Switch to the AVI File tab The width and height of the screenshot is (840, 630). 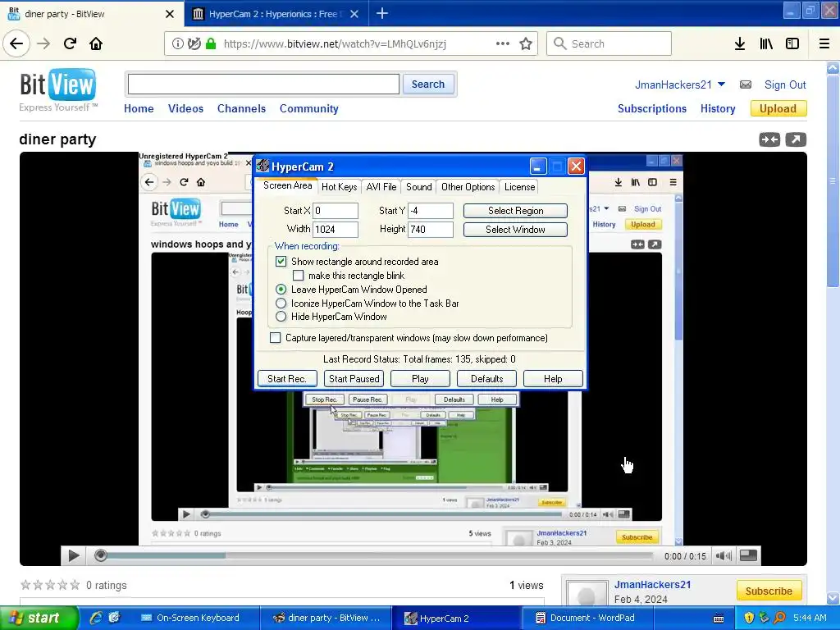point(381,187)
